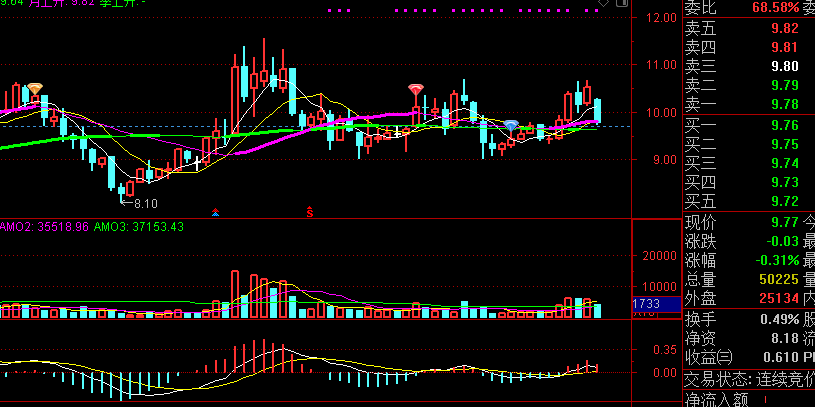Viewport: 815px width, 407px height.
Task: Select the 12.00 price axis label
Action: (661, 17)
